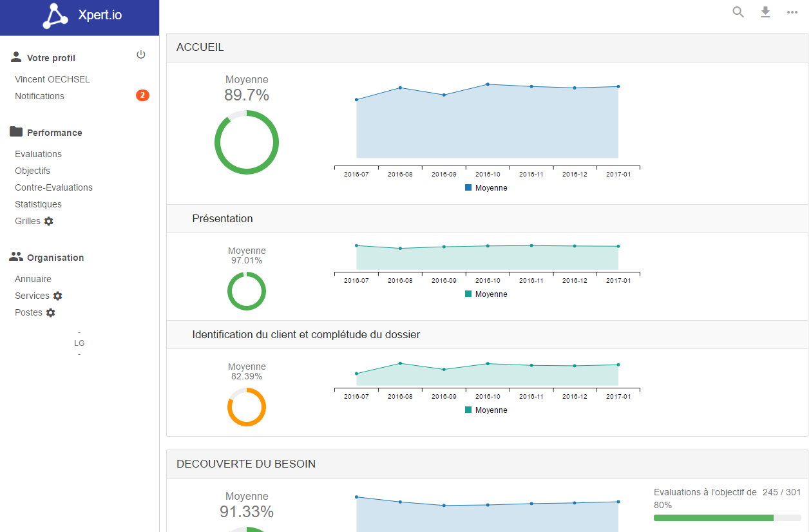
Task: Open settings gear next to Services
Action: pyautogui.click(x=58, y=296)
